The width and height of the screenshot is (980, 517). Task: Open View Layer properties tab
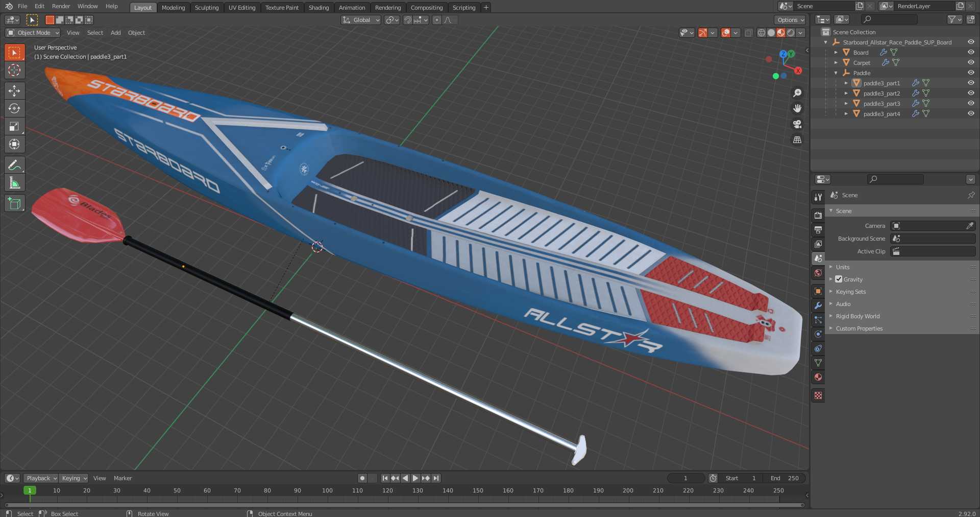pyautogui.click(x=818, y=244)
